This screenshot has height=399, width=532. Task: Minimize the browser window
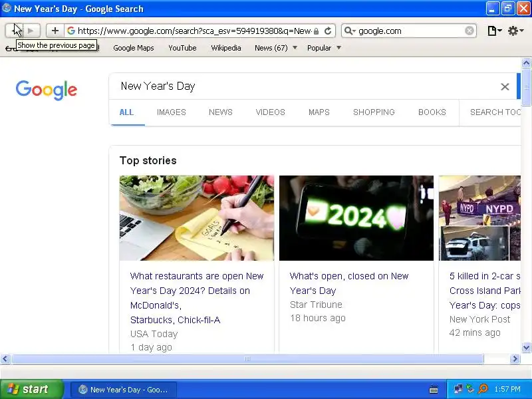(x=493, y=9)
